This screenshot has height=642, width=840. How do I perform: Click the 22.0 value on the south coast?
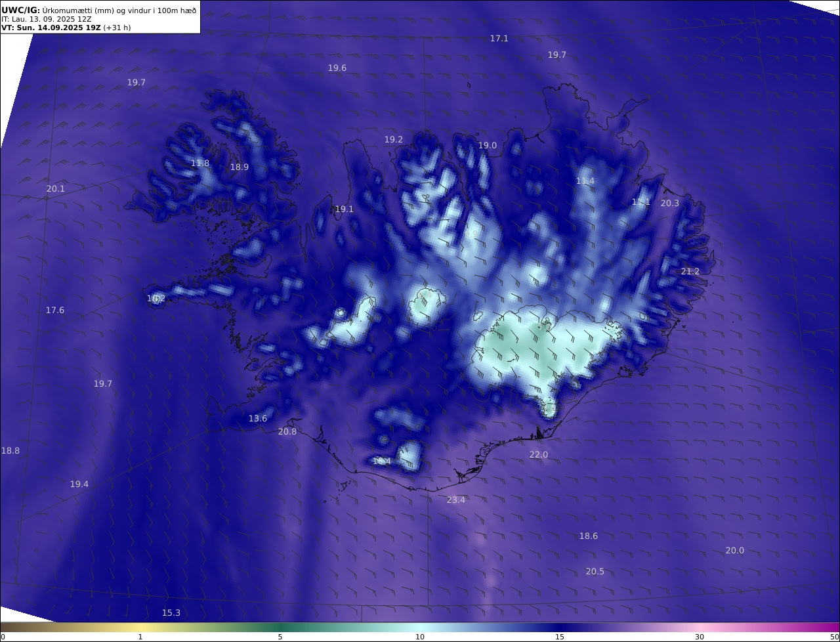539,455
